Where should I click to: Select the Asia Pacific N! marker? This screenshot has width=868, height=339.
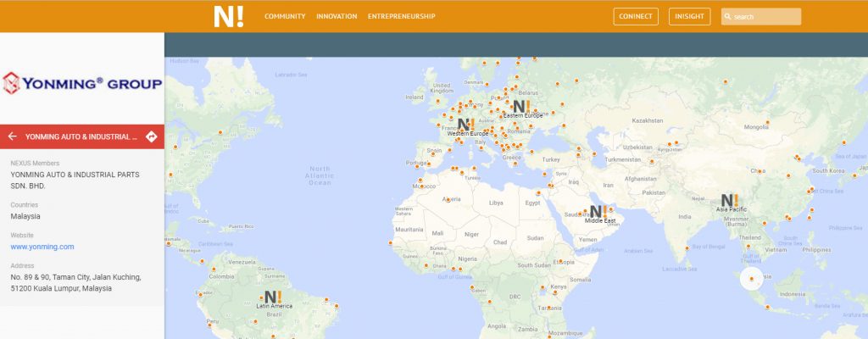point(730,201)
